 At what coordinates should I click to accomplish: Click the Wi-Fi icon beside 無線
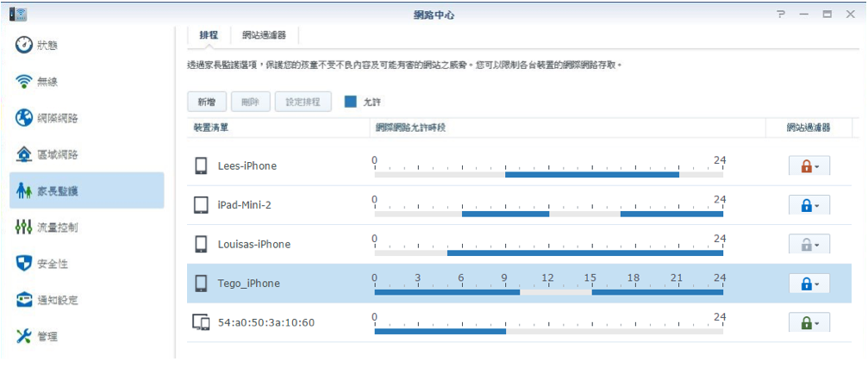coord(23,82)
